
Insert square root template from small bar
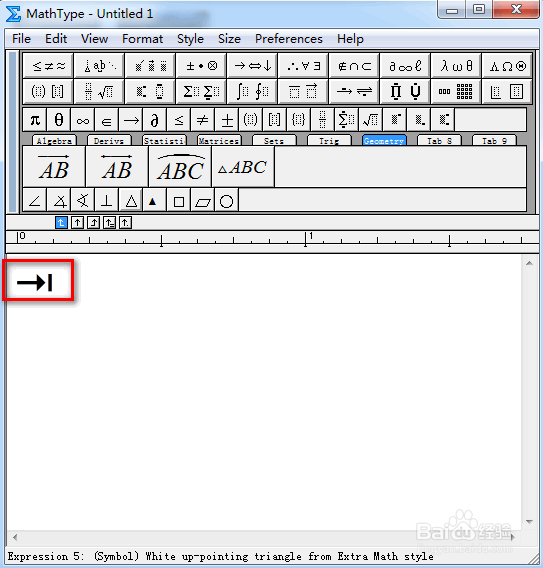[370, 120]
